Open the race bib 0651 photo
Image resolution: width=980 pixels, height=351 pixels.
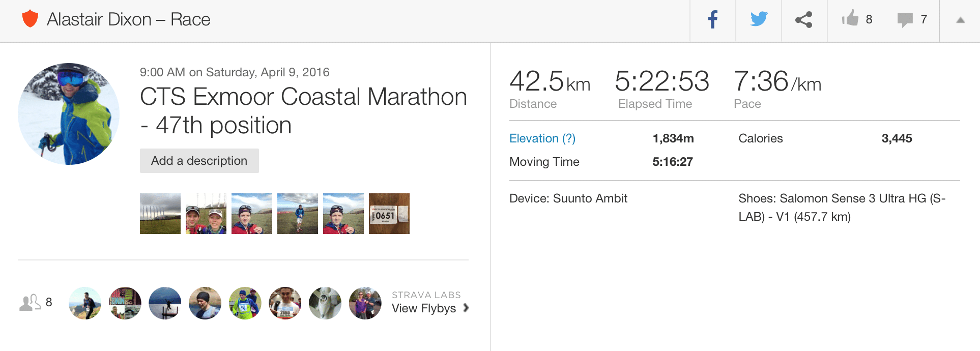389,214
